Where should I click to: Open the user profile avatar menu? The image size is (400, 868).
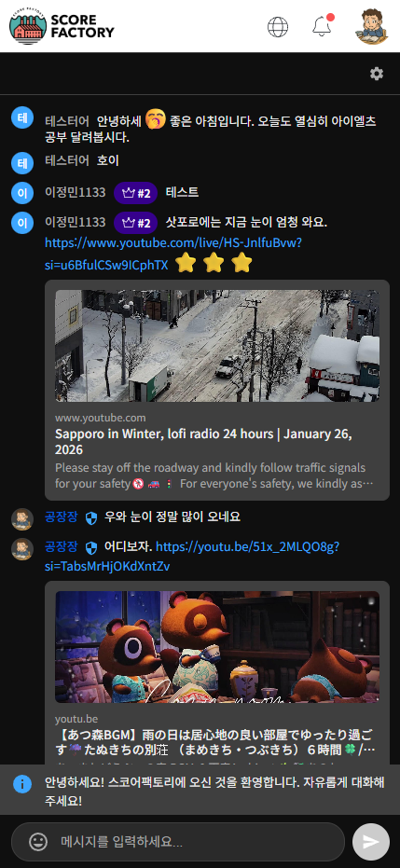[x=372, y=26]
